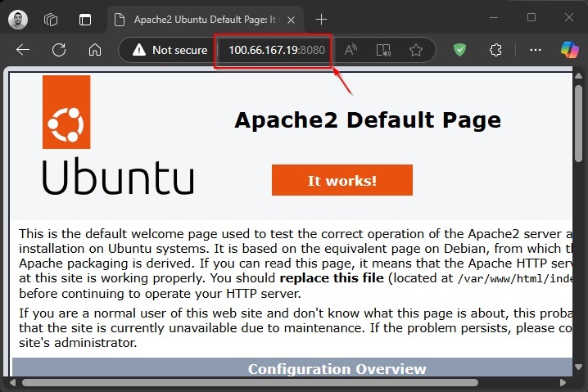Minimize the browser window

pyautogui.click(x=494, y=18)
